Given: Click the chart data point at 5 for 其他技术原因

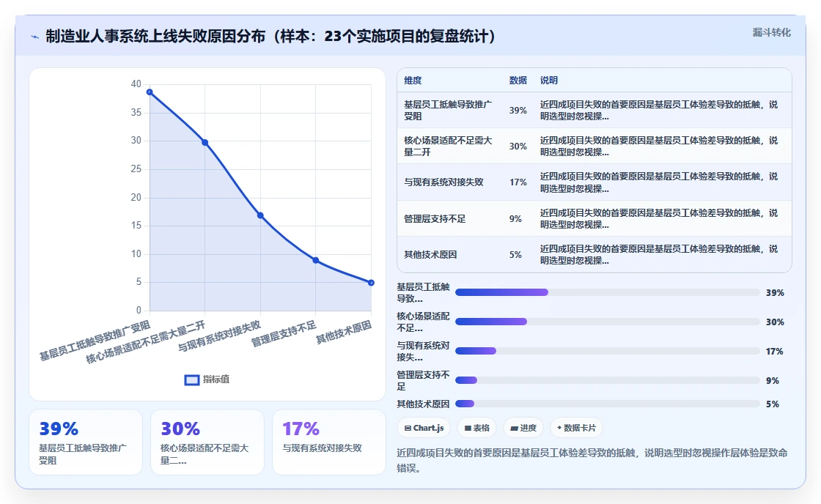Looking at the screenshot, I should 371,283.
